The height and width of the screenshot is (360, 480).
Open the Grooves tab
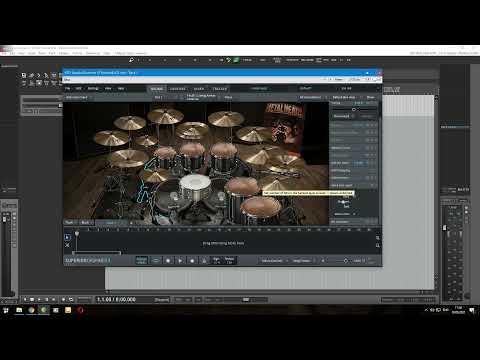click(178, 89)
